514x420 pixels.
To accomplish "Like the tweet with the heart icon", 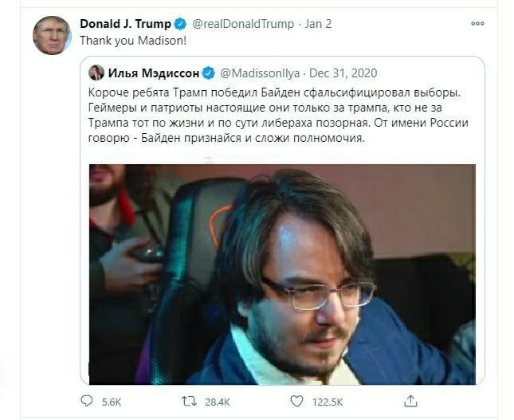I will click(296, 401).
